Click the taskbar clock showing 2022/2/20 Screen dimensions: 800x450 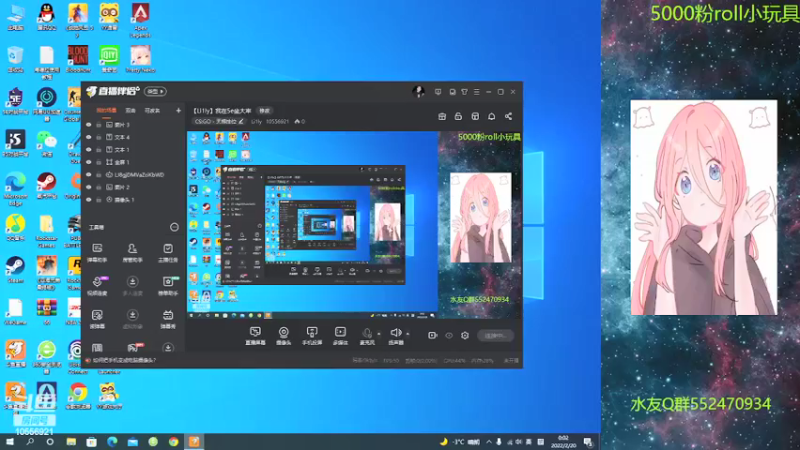pos(563,442)
